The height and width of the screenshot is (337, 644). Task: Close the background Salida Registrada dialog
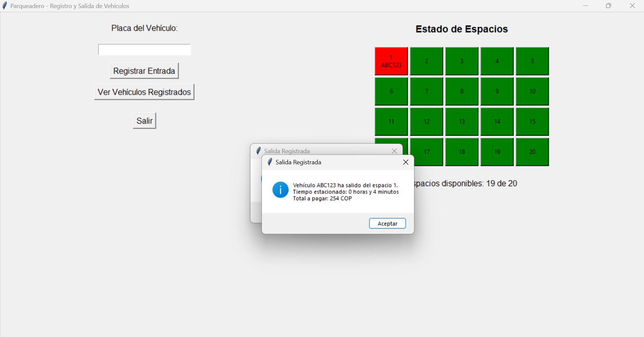pos(394,151)
